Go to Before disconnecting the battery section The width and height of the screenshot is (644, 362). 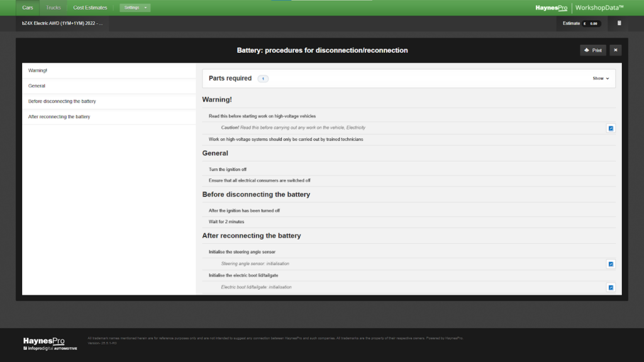click(x=62, y=101)
